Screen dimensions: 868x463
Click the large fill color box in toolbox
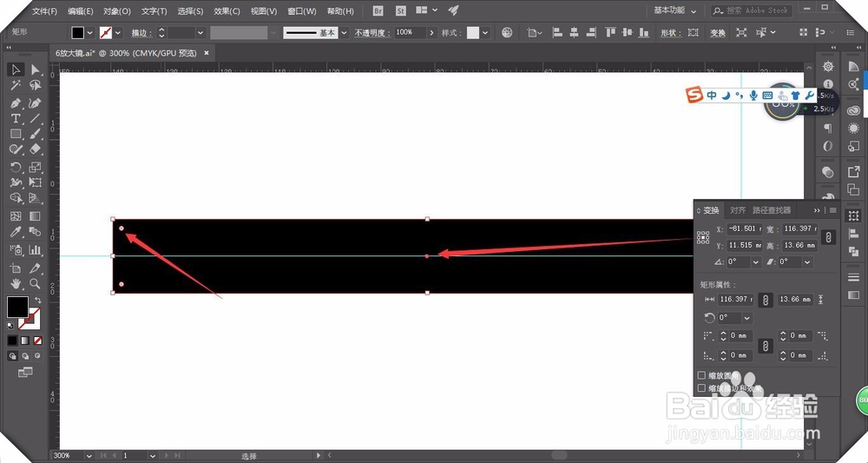(17, 307)
